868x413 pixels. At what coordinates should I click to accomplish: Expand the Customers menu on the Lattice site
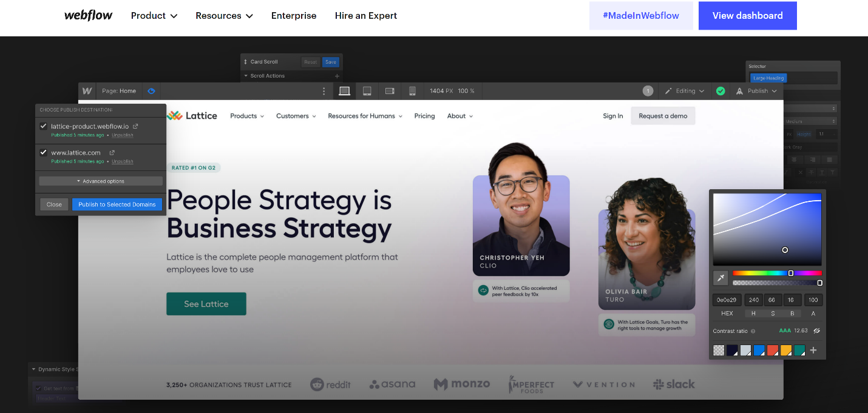(x=296, y=116)
